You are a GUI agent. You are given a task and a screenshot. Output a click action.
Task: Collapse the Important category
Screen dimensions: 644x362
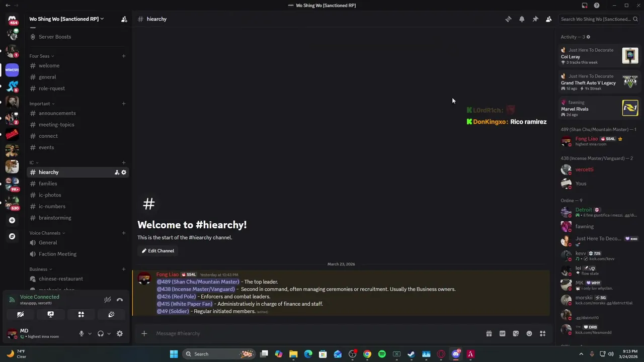[x=42, y=104]
